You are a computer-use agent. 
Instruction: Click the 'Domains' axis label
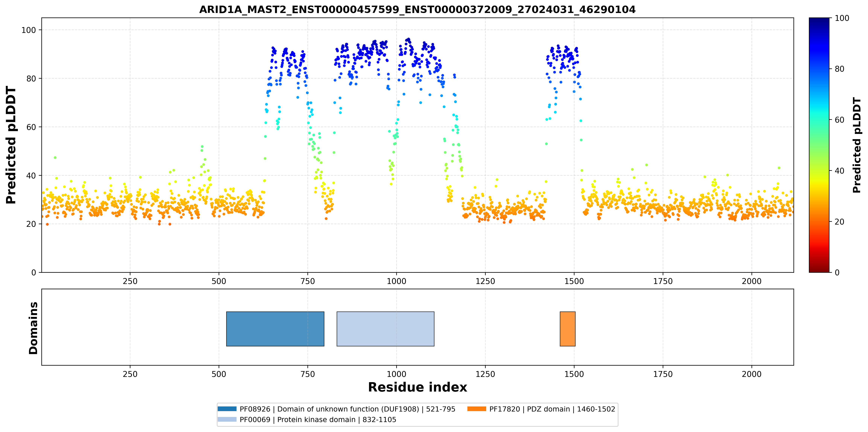click(33, 328)
